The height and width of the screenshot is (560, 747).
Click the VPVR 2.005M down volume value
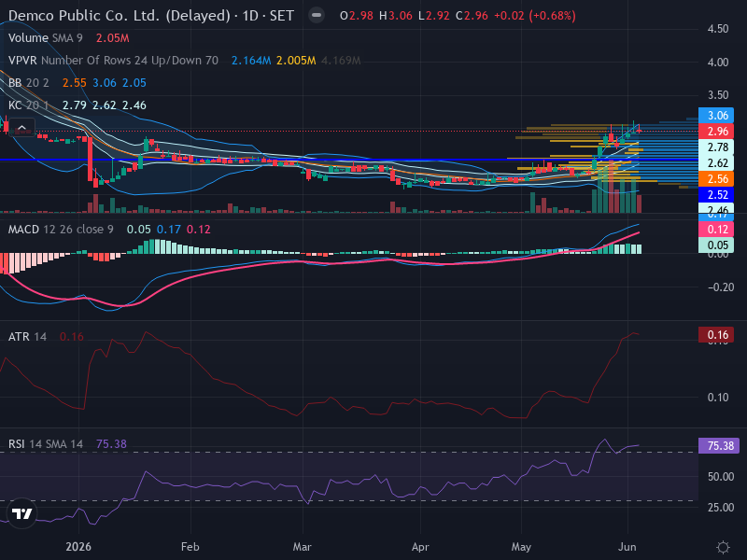296,61
